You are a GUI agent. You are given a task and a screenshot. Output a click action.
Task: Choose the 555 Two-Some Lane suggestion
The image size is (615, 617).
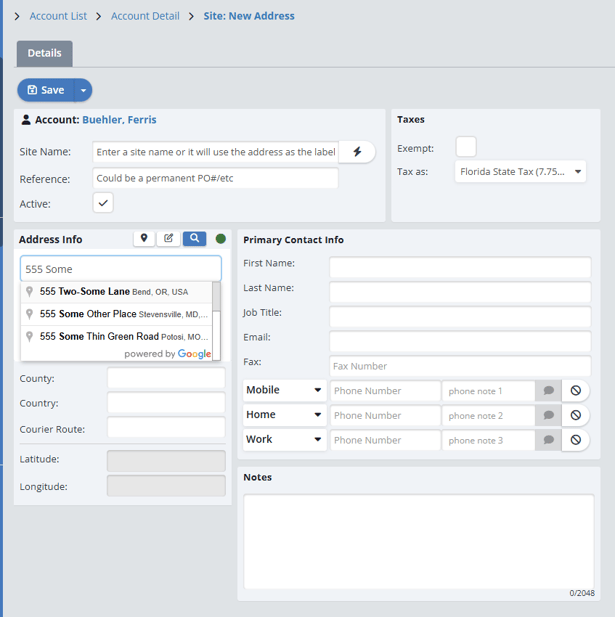[115, 292]
